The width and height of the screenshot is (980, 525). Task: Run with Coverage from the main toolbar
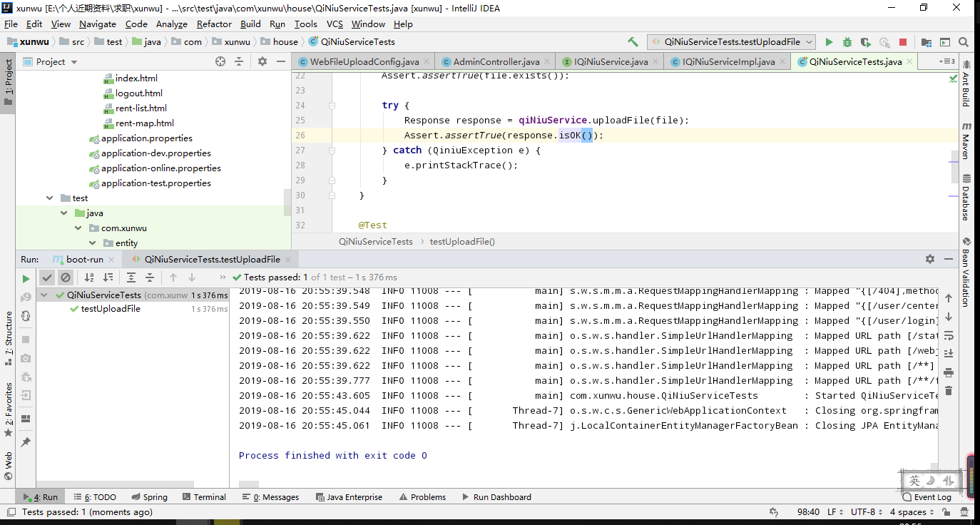pos(866,42)
